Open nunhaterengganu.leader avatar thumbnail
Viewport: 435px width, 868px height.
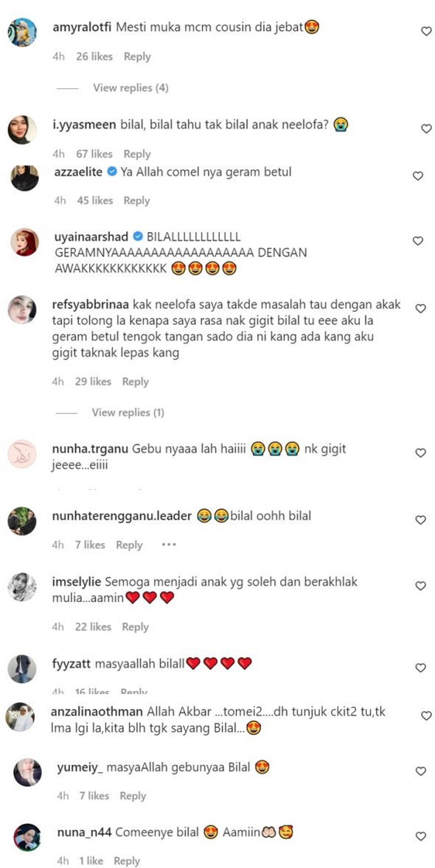tap(22, 521)
